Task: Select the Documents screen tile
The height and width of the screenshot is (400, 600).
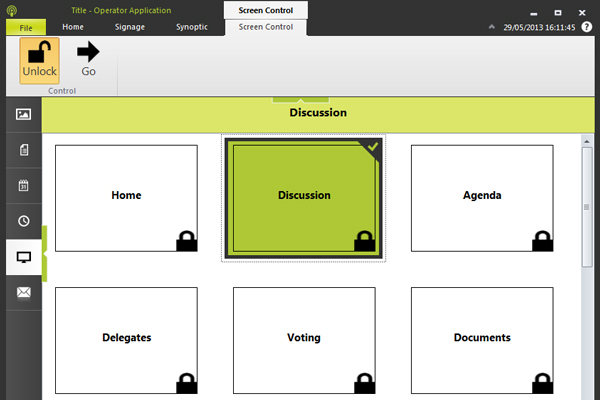Action: pyautogui.click(x=482, y=341)
